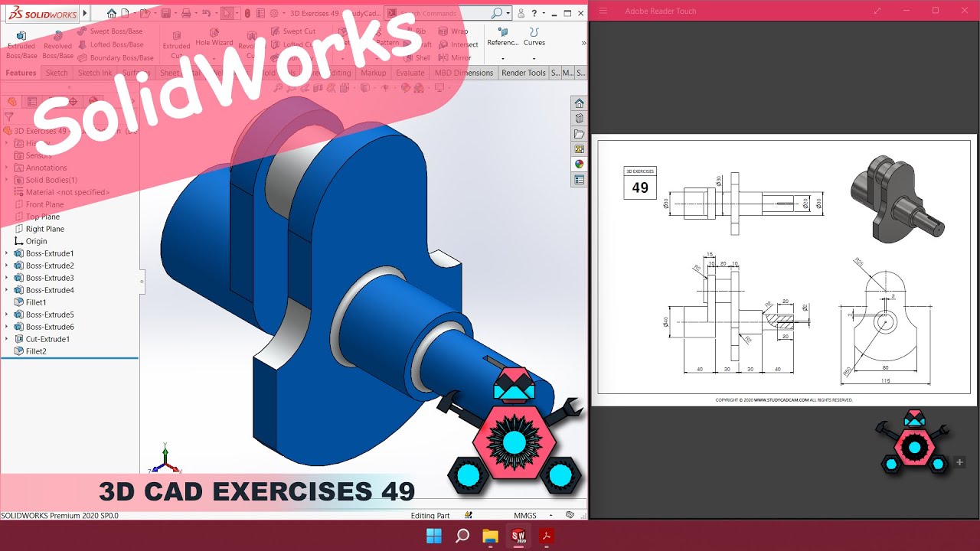Expand Boss-Extrude3 in feature tree
Viewport: 980px width, 551px height.
coord(7,278)
